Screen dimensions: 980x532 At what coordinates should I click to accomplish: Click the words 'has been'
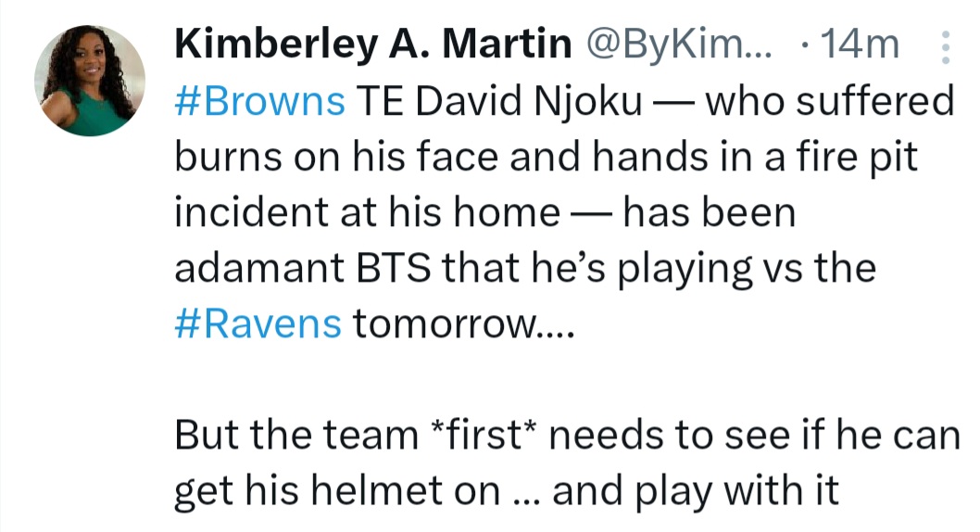tap(709, 212)
